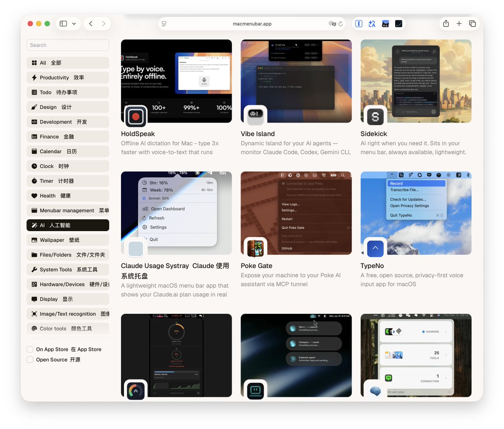Open the gauge app icon in bottom row
Viewport: 504px width, 429px height.
click(136, 390)
